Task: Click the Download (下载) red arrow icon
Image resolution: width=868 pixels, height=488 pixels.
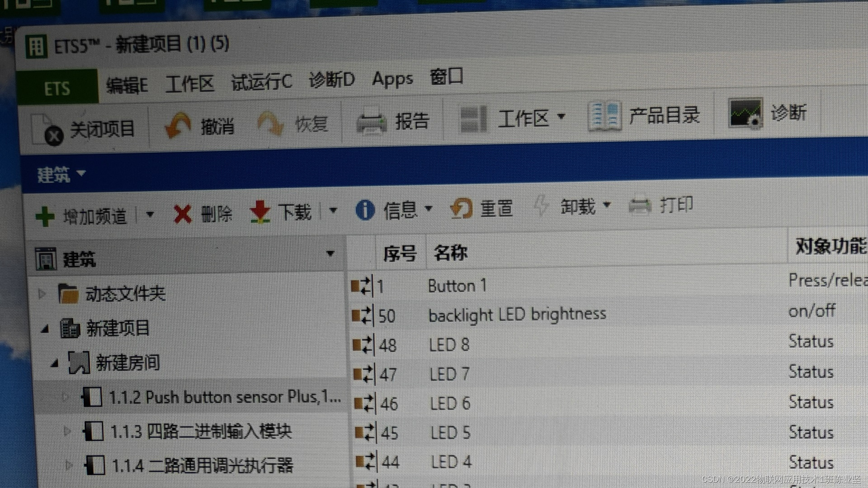Action: pos(260,212)
